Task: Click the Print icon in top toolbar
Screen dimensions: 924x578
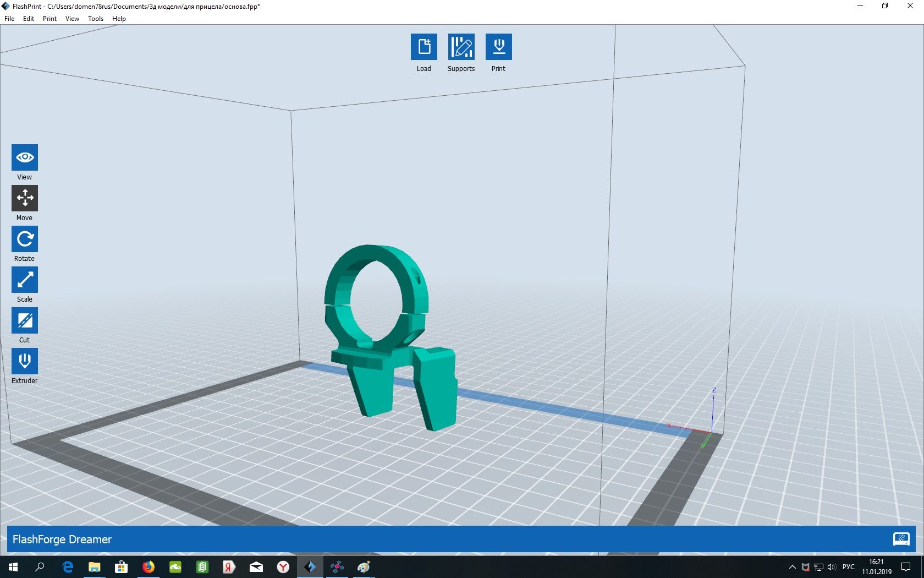Action: pyautogui.click(x=498, y=47)
